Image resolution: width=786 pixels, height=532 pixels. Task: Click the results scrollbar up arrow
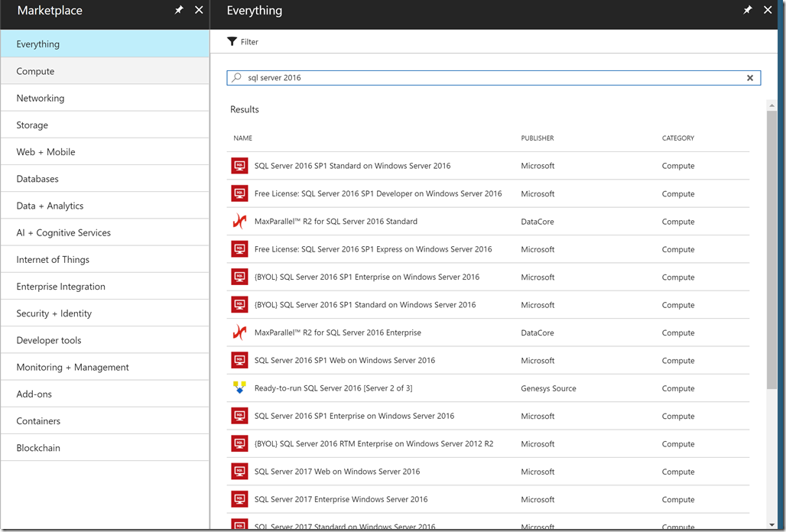(x=771, y=105)
